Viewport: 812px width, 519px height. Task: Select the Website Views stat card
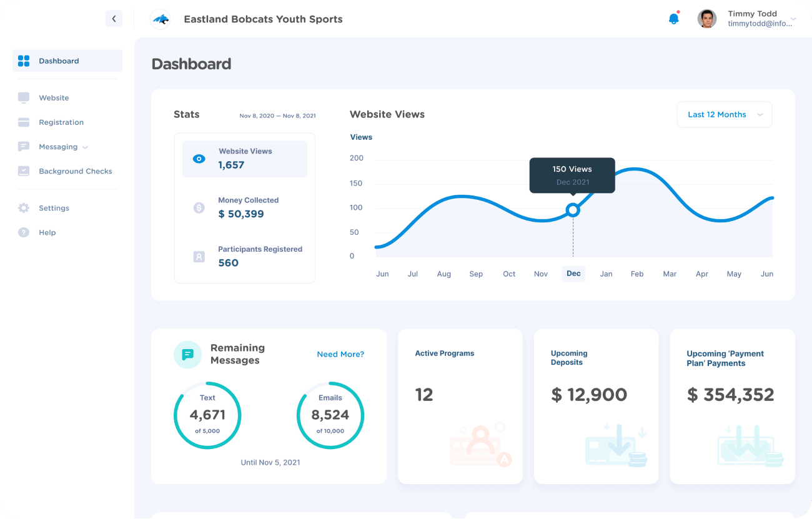tap(244, 158)
